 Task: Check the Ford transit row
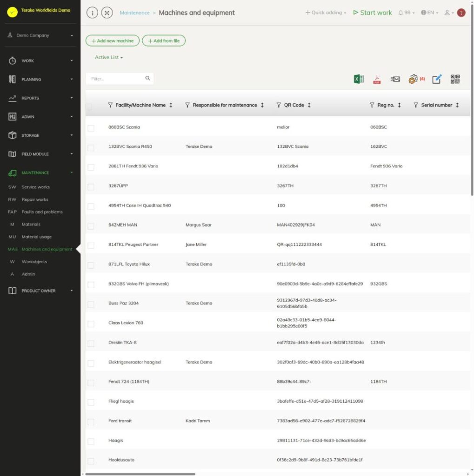91,422
